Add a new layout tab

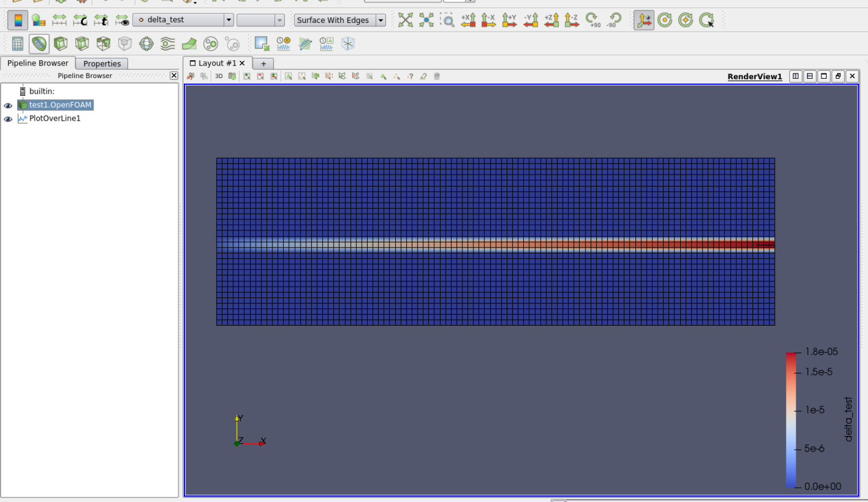coord(264,64)
